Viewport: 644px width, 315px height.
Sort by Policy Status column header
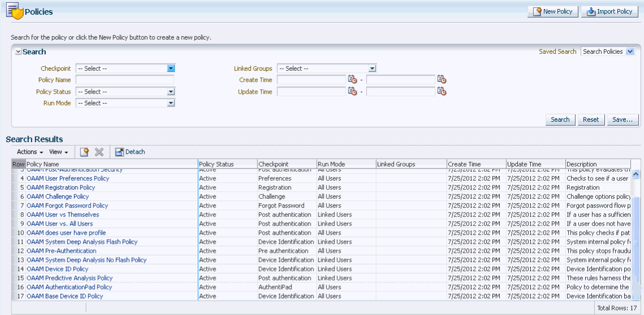pyautogui.click(x=227, y=164)
